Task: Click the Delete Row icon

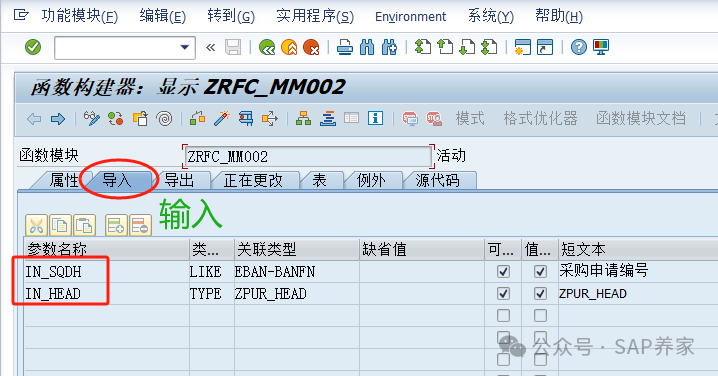Action: pos(140,225)
